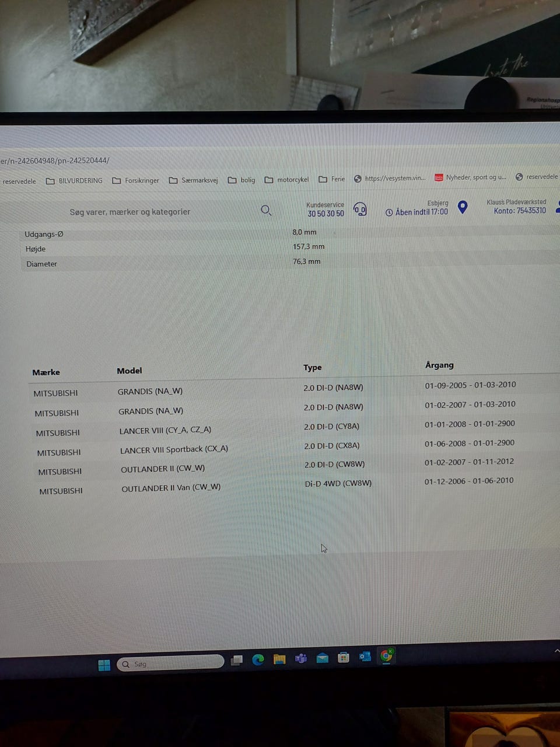Click the 157,3 mm value
The image size is (560, 747).
(309, 247)
